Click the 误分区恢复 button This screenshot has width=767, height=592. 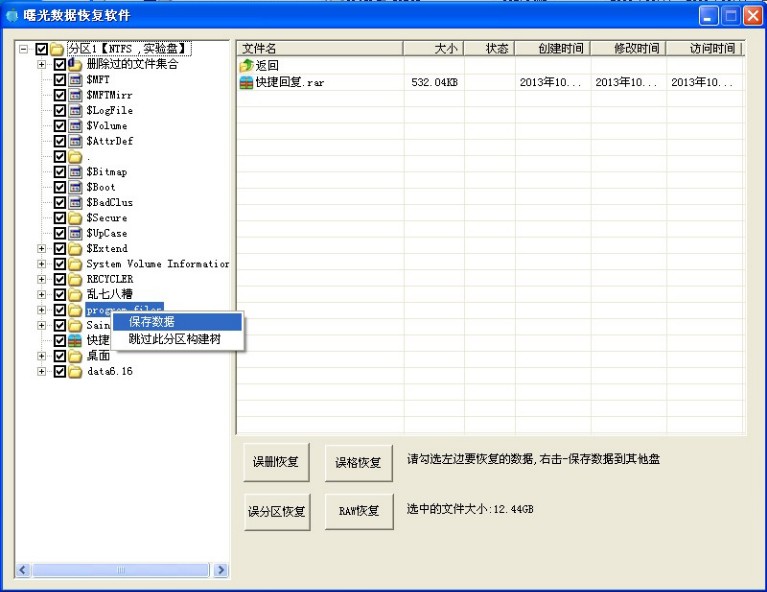click(x=277, y=512)
